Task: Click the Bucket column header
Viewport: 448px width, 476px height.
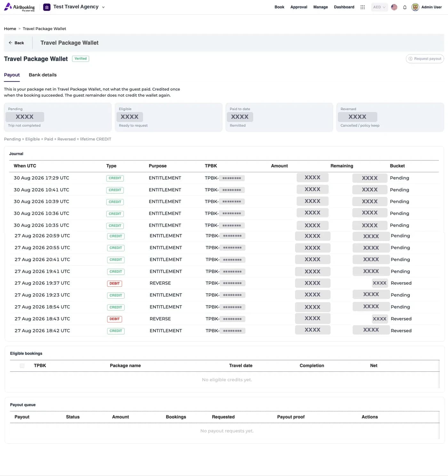Action: coord(397,166)
